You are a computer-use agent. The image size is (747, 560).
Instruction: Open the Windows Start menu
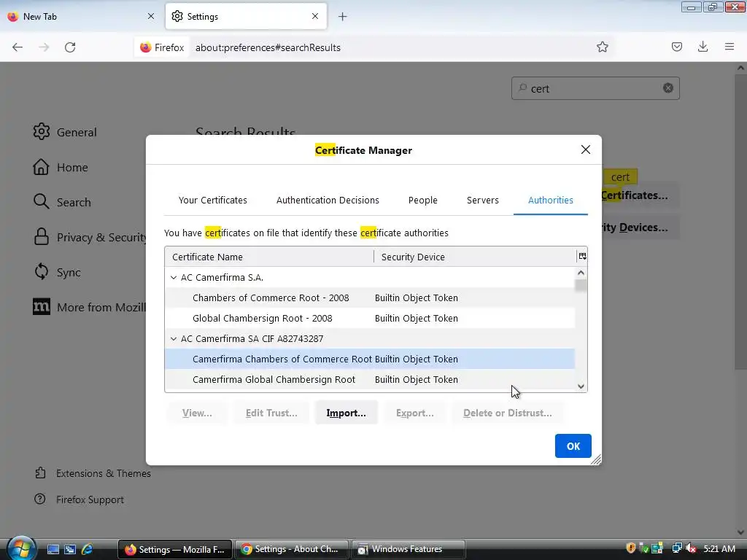pos(21,548)
